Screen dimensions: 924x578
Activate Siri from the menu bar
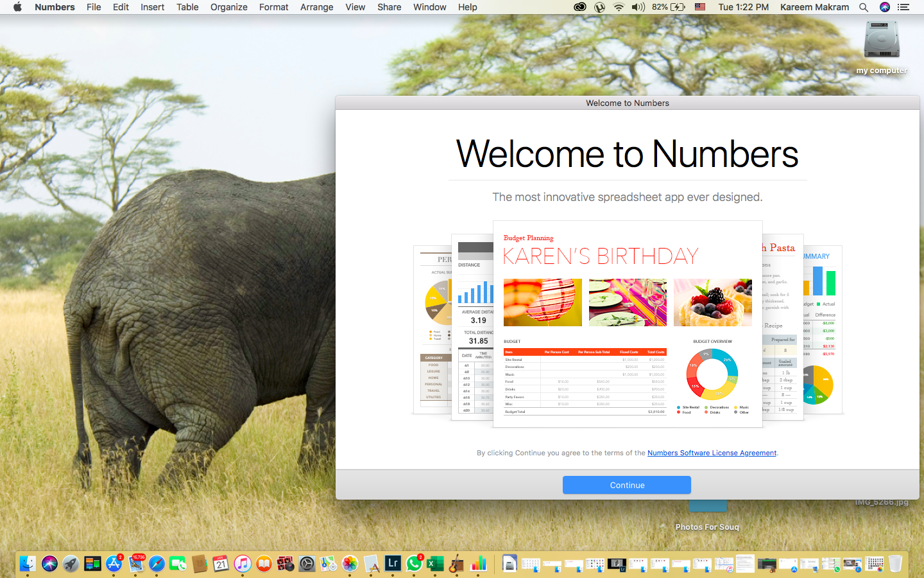pyautogui.click(x=884, y=7)
